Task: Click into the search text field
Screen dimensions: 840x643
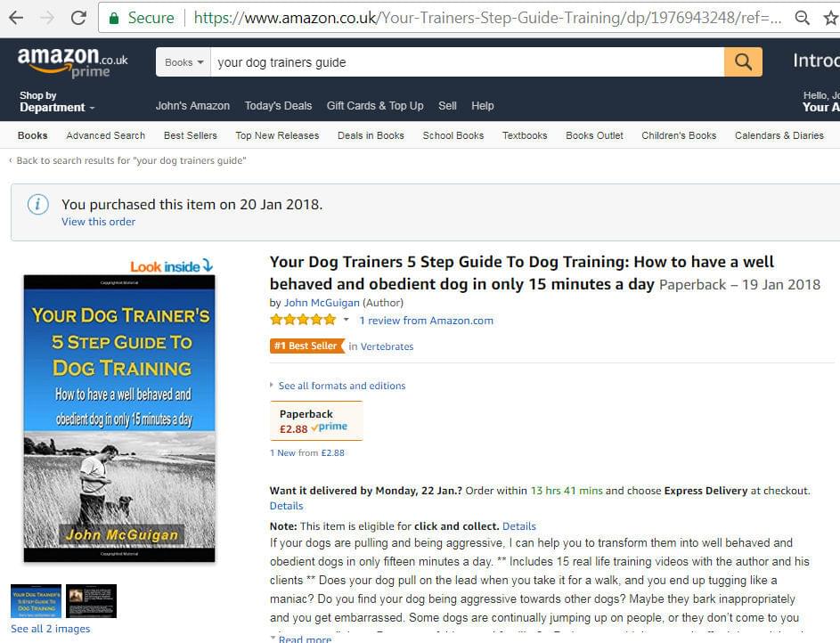Action: tap(467, 62)
